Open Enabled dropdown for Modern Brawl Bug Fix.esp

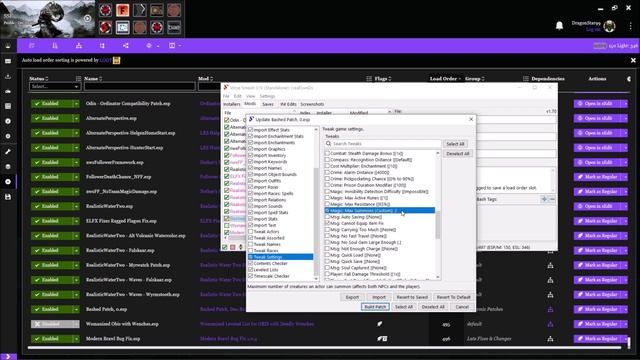(76, 339)
